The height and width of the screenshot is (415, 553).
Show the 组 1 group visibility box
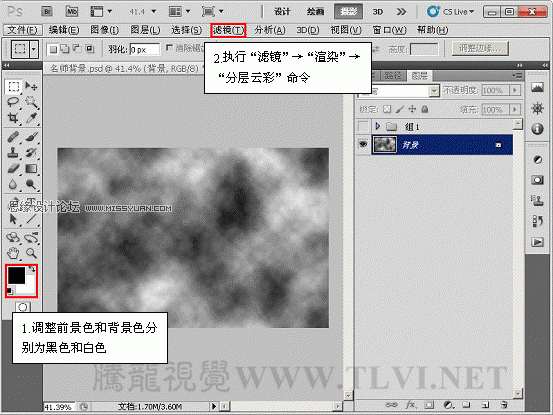(363, 126)
